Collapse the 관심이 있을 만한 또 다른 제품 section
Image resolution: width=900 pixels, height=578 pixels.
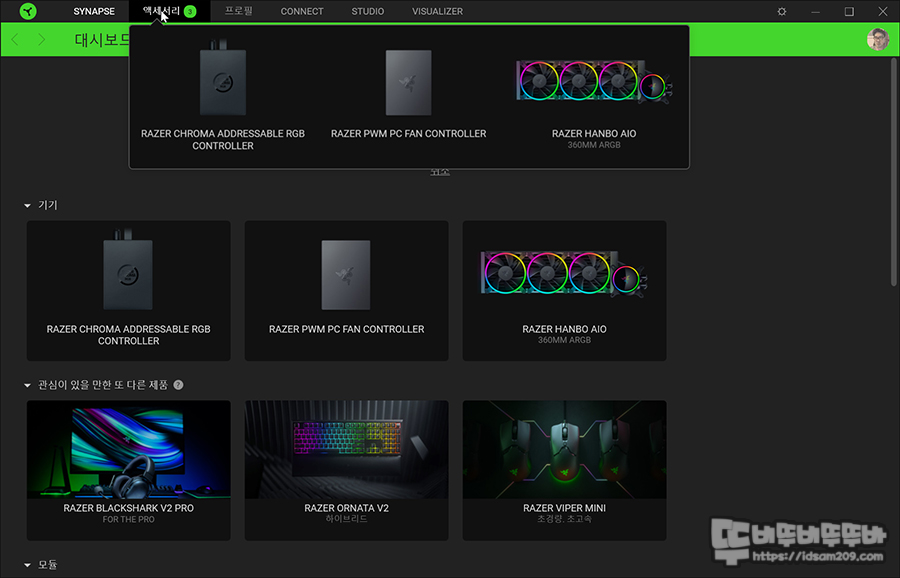pyautogui.click(x=28, y=385)
